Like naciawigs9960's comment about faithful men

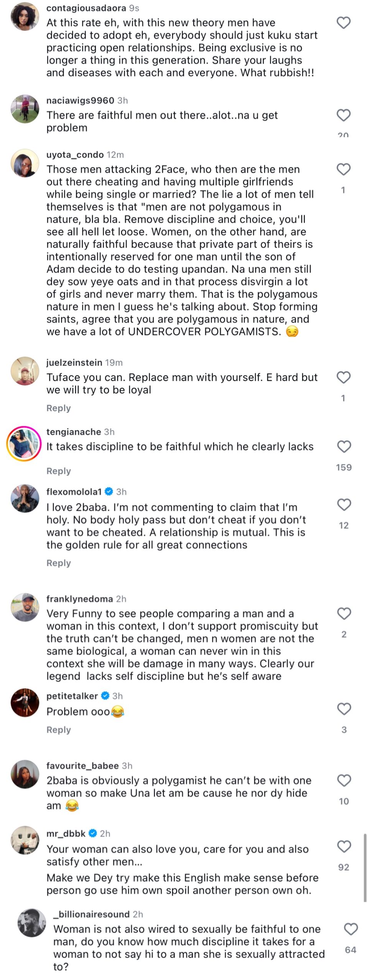tap(343, 115)
